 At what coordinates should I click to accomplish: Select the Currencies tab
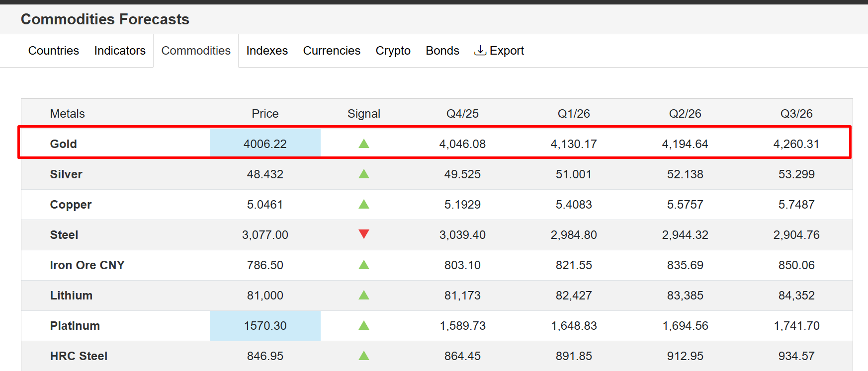tap(332, 51)
